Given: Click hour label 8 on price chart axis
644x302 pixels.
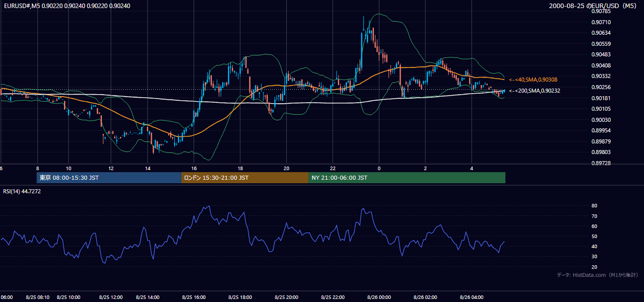Looking at the screenshot, I should (x=38, y=168).
